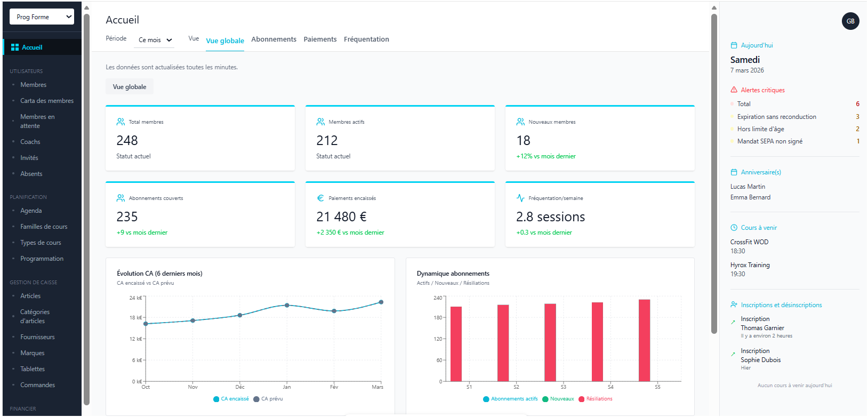Click the user icon beside Inscriptions et désinscriptions
Screen dimensions: 868x417
point(734,305)
